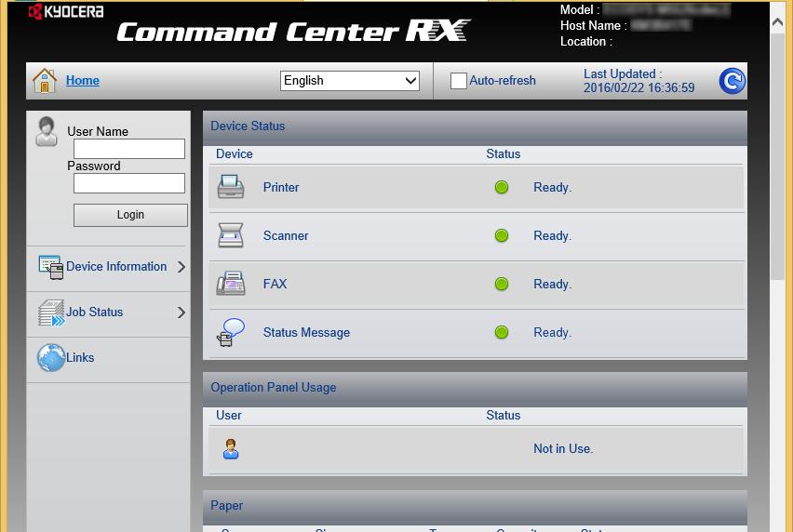The height and width of the screenshot is (532, 793).
Task: Click the house Home icon
Action: [x=45, y=81]
